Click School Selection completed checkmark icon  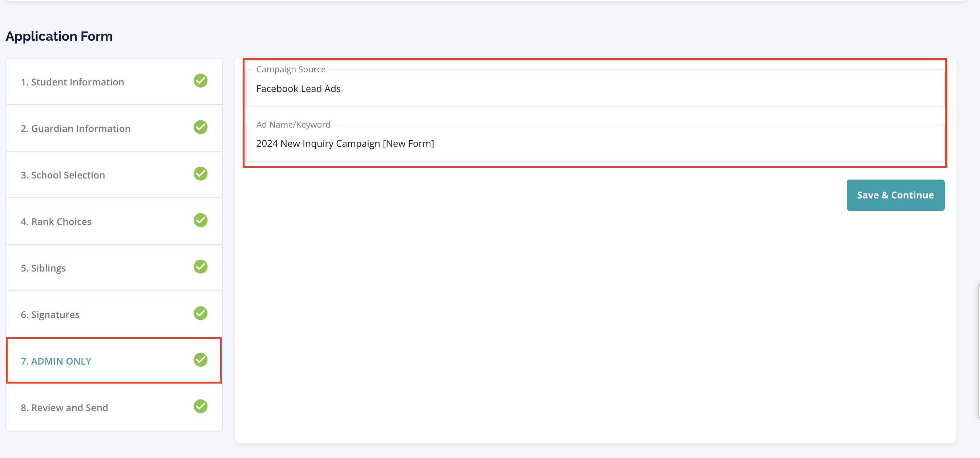coord(201,174)
